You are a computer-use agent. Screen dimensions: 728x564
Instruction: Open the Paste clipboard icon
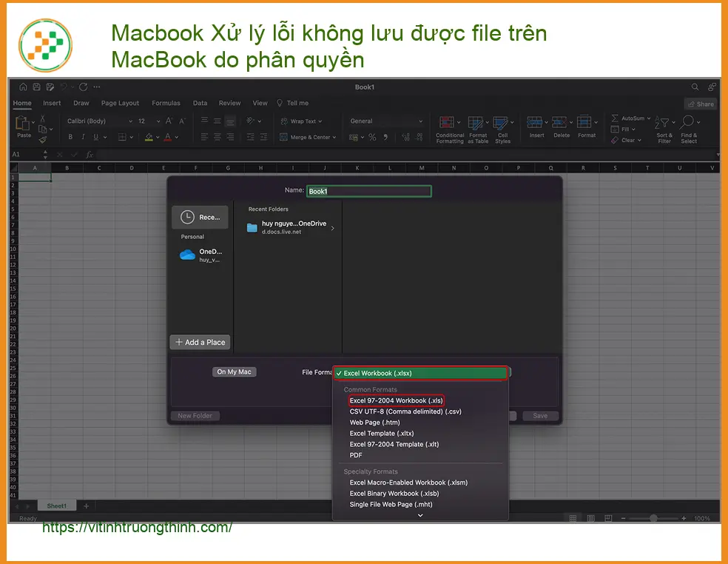tap(23, 123)
